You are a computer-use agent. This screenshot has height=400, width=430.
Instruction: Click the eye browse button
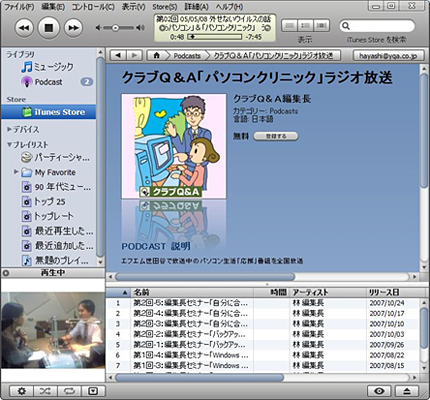pos(379,391)
